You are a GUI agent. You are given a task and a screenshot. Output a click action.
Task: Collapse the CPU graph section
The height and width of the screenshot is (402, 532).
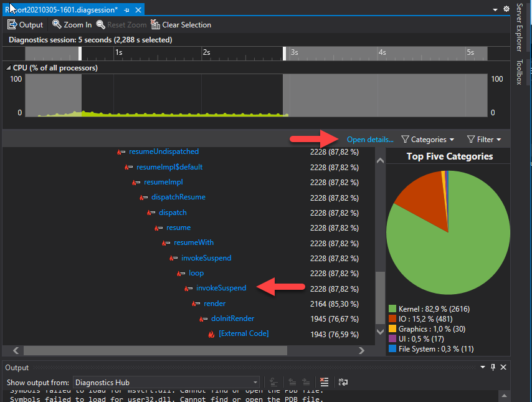click(8, 67)
